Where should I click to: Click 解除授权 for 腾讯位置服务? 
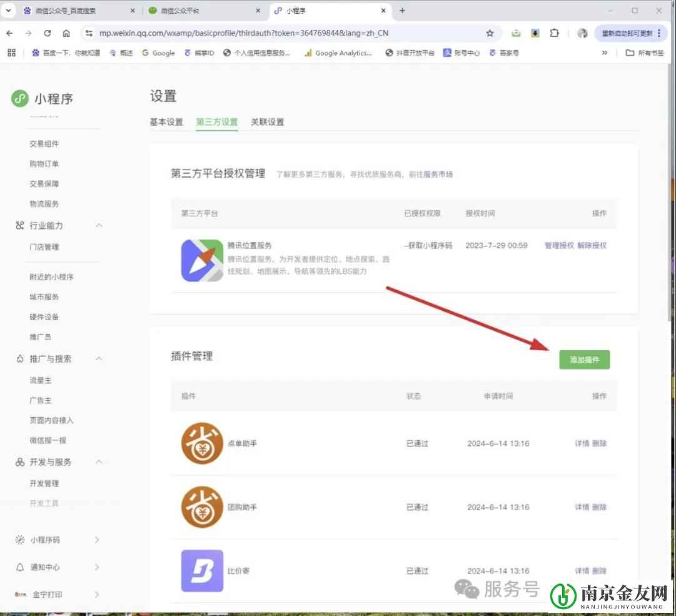[590, 245]
